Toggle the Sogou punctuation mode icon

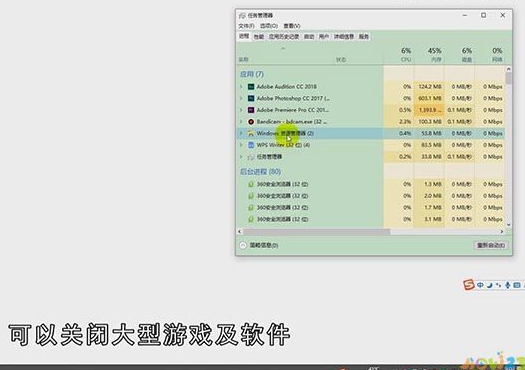[499, 285]
